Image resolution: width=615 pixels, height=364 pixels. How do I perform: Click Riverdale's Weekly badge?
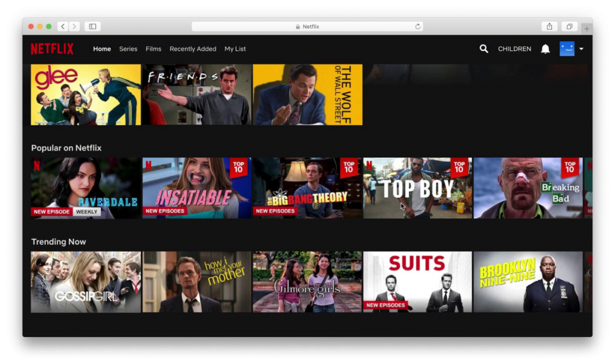click(x=86, y=212)
